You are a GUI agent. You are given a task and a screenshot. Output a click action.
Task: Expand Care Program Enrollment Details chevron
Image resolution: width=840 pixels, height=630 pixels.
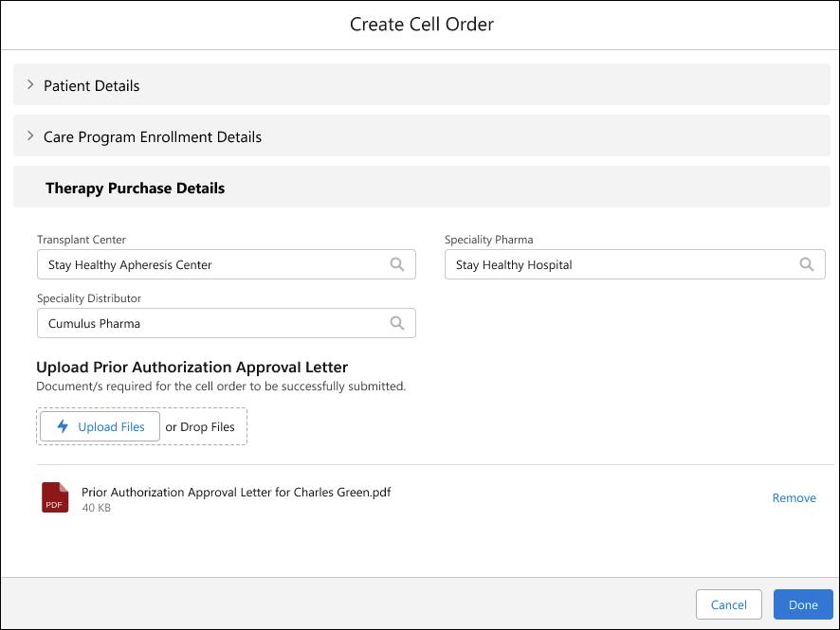tap(30, 136)
